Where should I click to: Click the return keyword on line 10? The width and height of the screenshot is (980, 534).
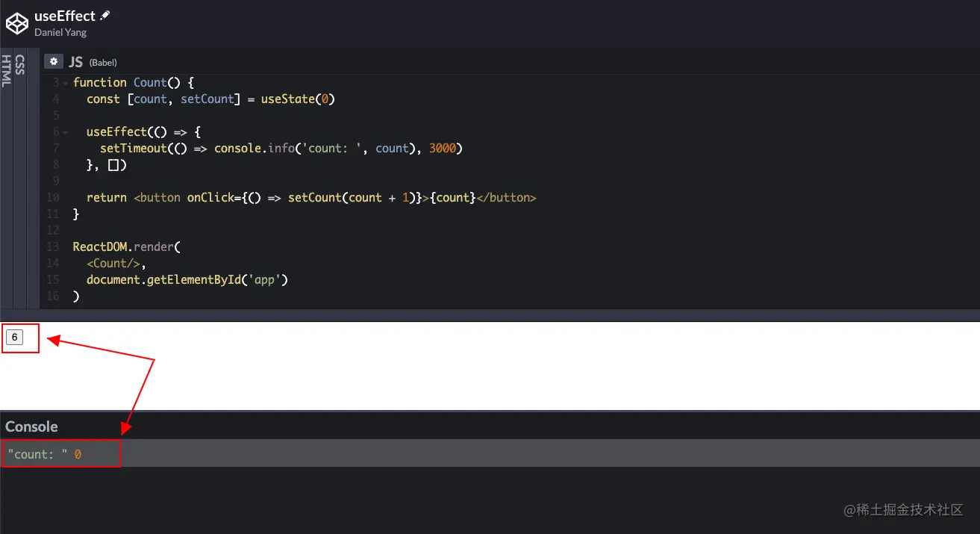[x=107, y=197]
